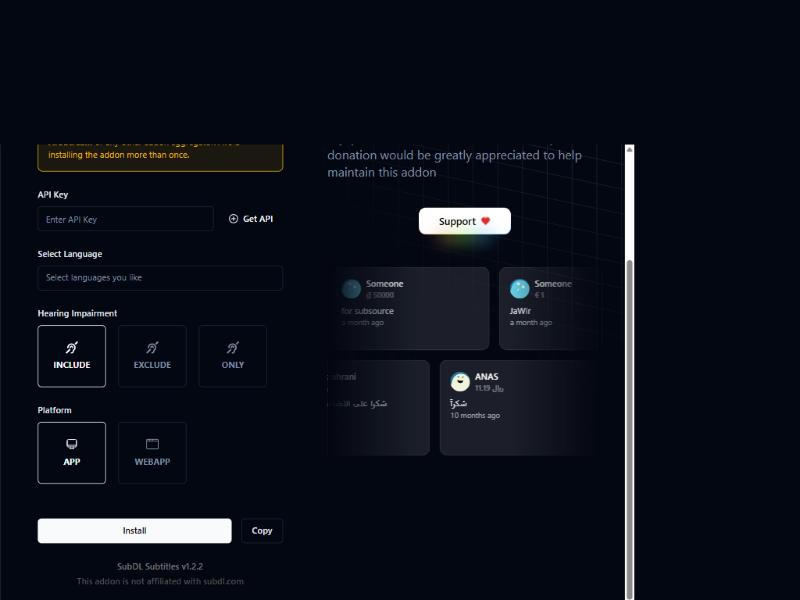Select the EXCLUDE hearing impairment option
Viewport: 800px width, 600px height.
click(152, 356)
